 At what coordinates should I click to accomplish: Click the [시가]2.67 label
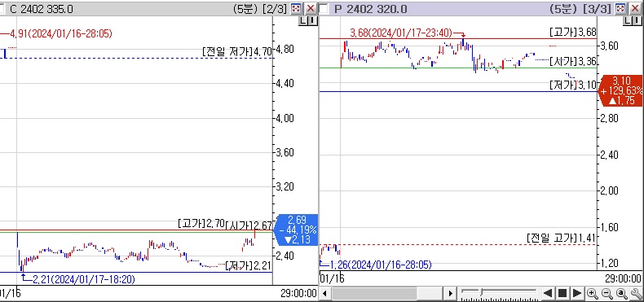click(249, 225)
